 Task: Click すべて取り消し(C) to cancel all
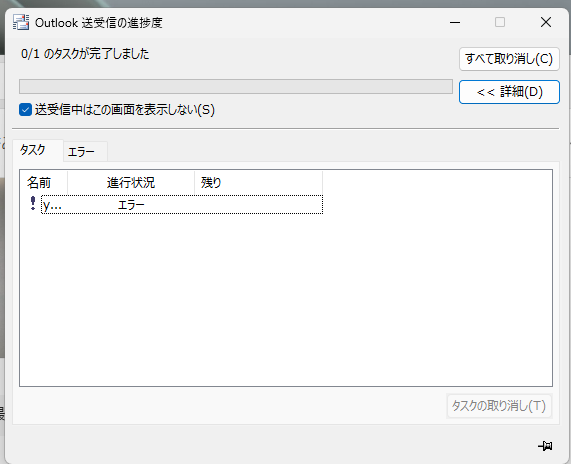click(x=509, y=59)
